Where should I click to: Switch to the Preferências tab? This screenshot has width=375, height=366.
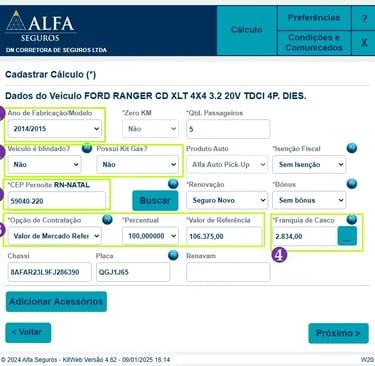click(x=314, y=18)
